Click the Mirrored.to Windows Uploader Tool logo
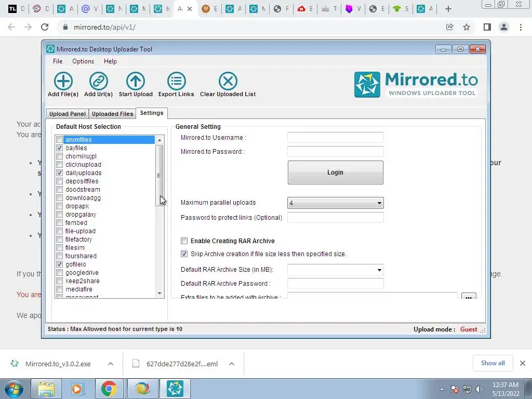 (x=416, y=85)
